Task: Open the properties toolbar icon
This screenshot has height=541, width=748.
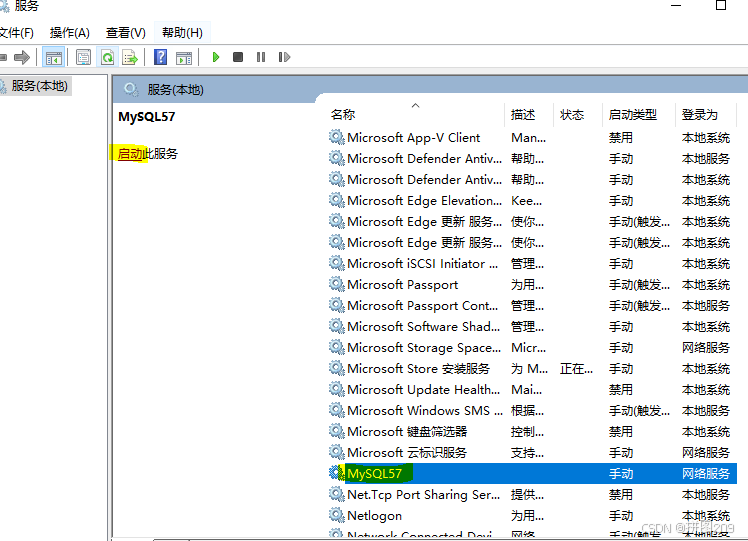Action: [83, 58]
